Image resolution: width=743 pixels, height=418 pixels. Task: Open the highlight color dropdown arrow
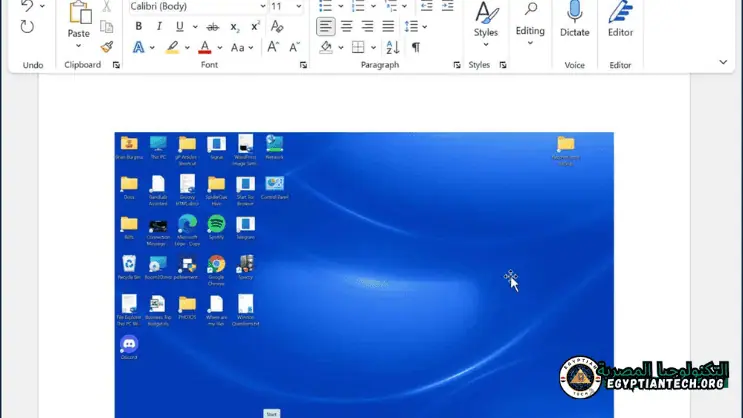pyautogui.click(x=187, y=47)
